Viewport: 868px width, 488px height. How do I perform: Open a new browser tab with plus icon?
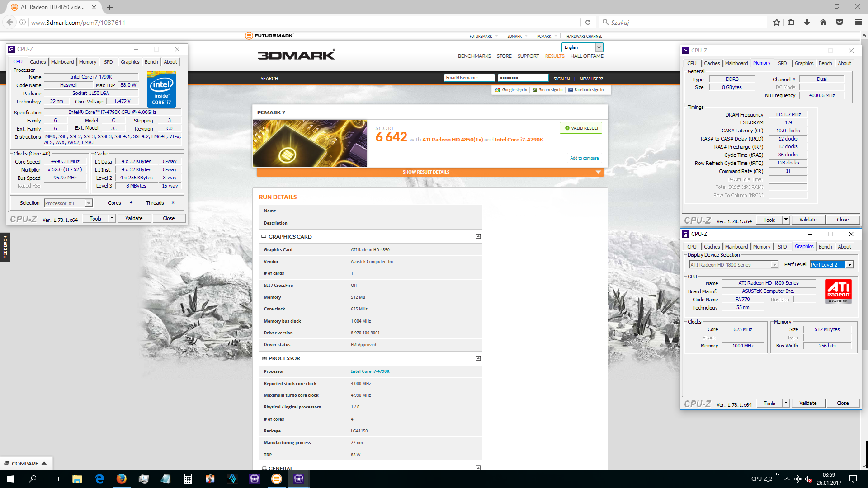[110, 7]
